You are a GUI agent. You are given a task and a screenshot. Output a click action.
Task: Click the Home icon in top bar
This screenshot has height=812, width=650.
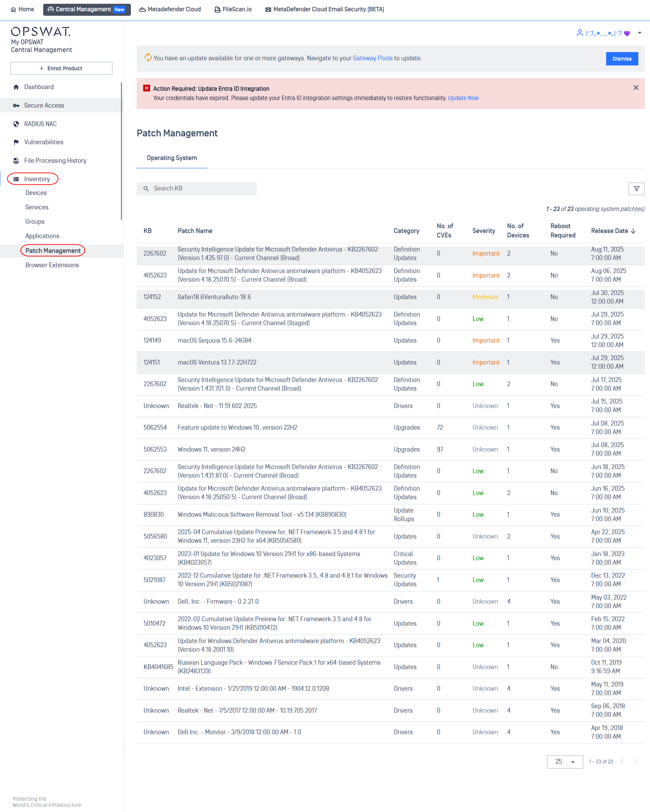tap(13, 9)
